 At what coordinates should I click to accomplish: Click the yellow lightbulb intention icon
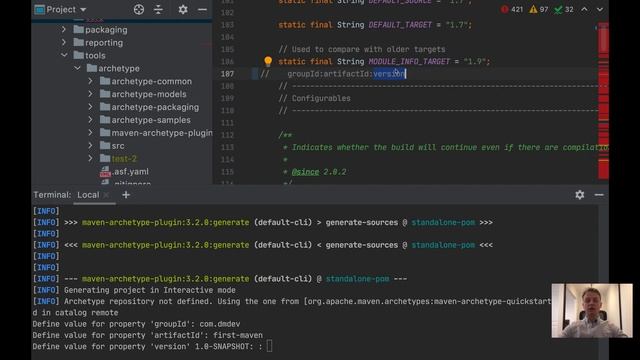click(x=268, y=61)
